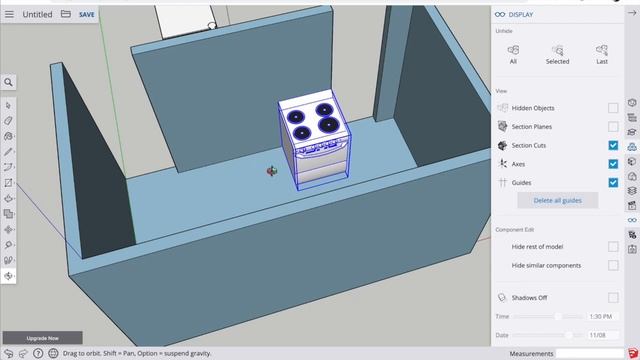Image resolution: width=640 pixels, height=360 pixels.
Task: Open the Styles panel
Action: click(x=632, y=176)
